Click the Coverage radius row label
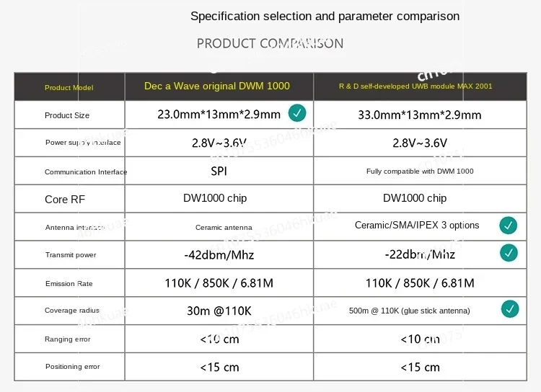 (x=71, y=311)
